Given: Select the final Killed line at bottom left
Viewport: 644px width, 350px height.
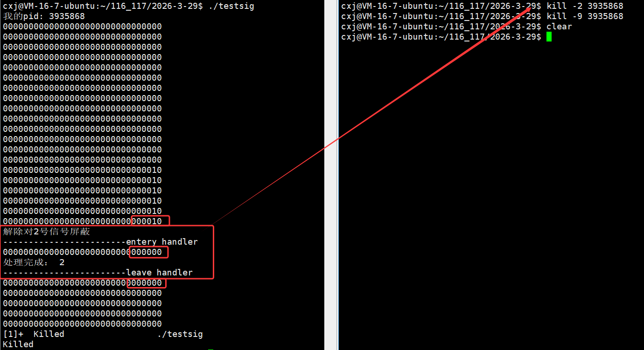Looking at the screenshot, I should tap(18, 344).
